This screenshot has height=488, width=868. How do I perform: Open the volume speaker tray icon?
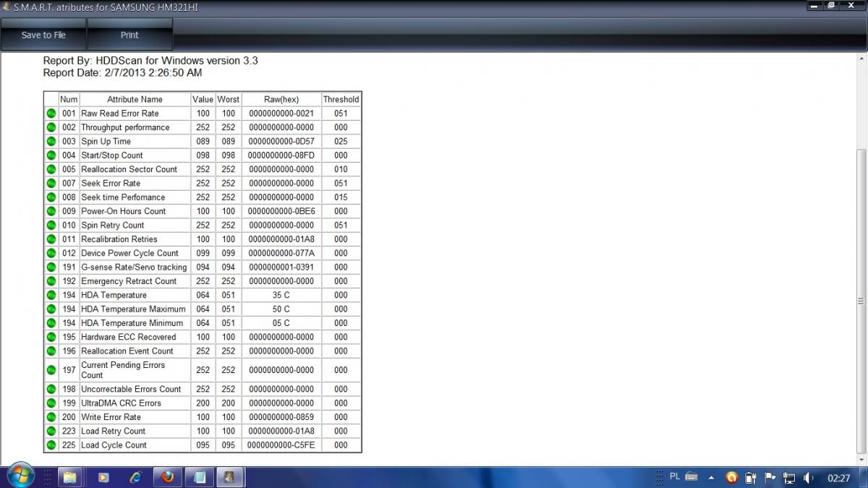809,477
